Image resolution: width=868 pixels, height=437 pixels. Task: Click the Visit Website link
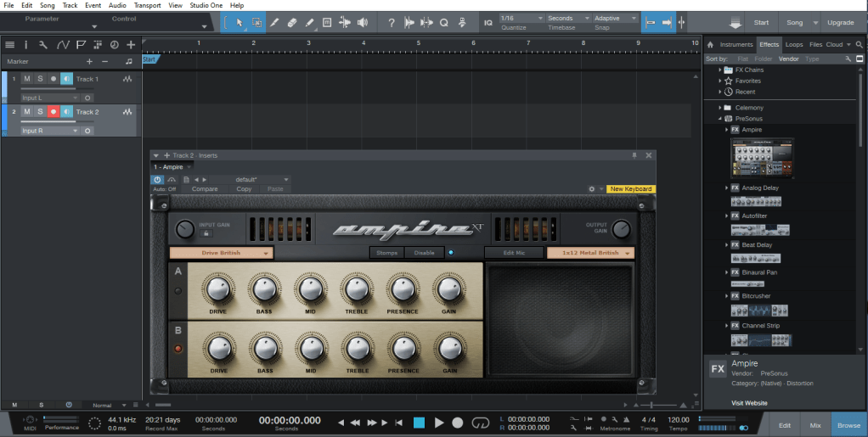[749, 403]
